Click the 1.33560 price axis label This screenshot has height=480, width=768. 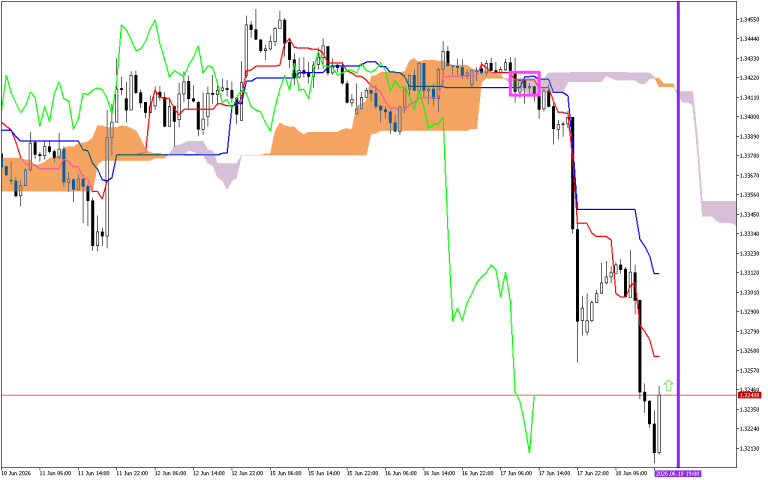coord(750,195)
